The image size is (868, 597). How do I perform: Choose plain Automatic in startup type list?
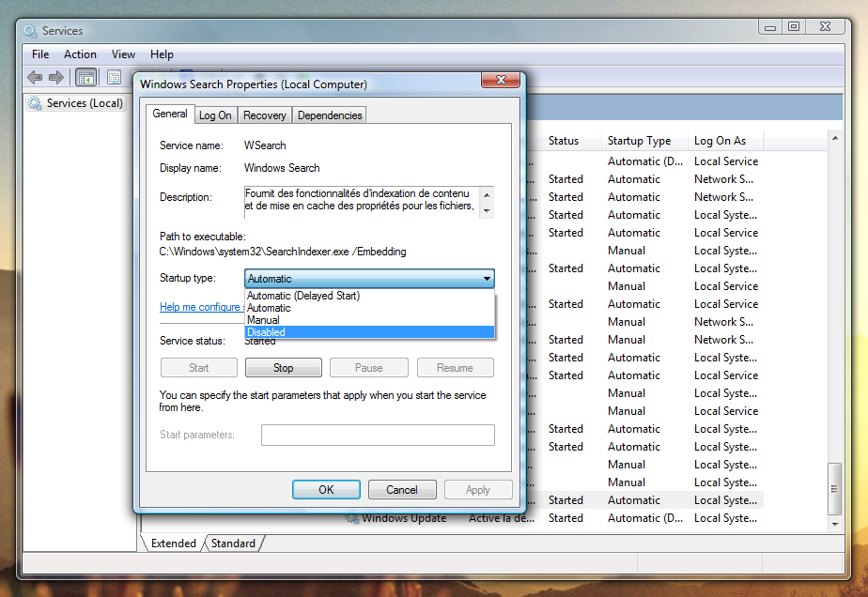369,308
